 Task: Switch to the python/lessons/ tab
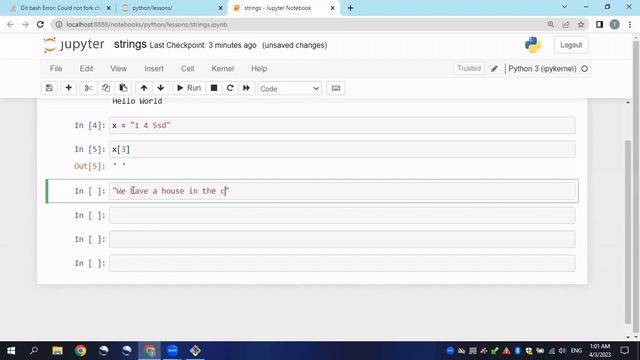click(x=171, y=8)
